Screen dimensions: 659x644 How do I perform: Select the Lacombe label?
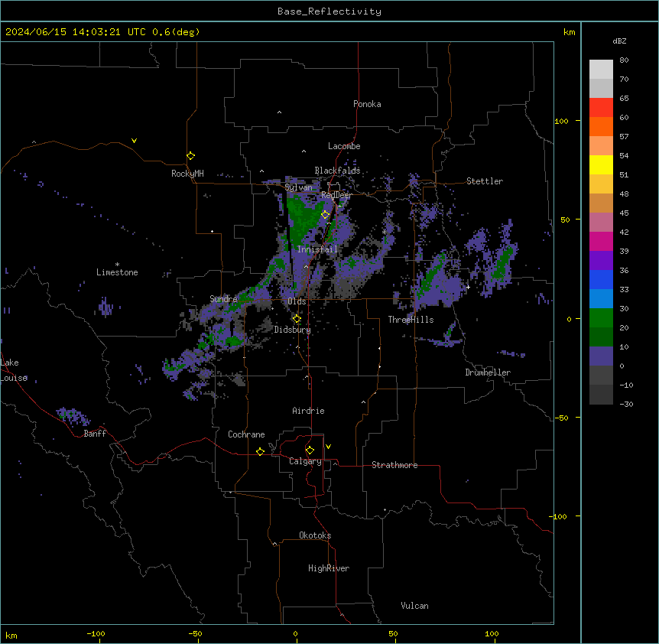coord(344,146)
